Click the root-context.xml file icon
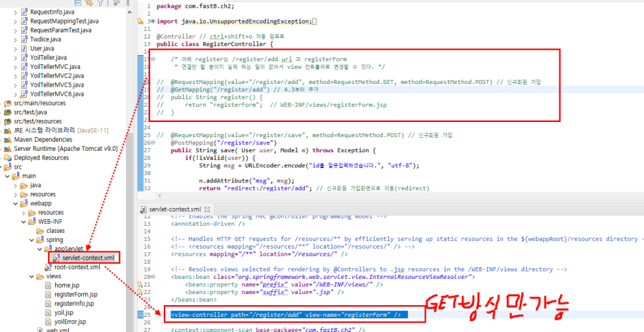Viewport: 644px width, 332px height. [x=48, y=267]
